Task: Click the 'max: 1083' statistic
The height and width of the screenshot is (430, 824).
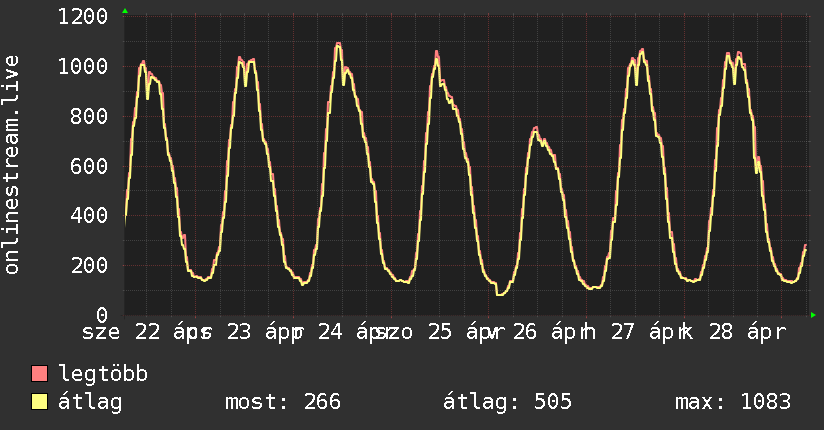Action: coord(733,403)
